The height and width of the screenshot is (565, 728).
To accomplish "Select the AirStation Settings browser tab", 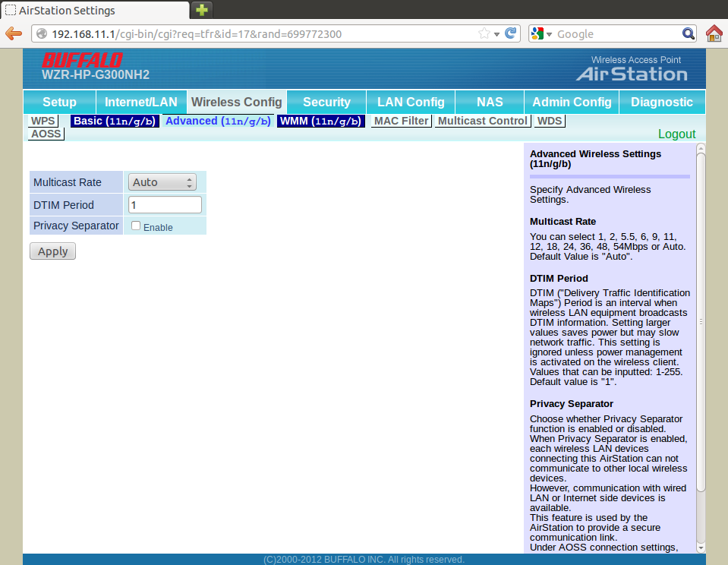I will pyautogui.click(x=95, y=10).
